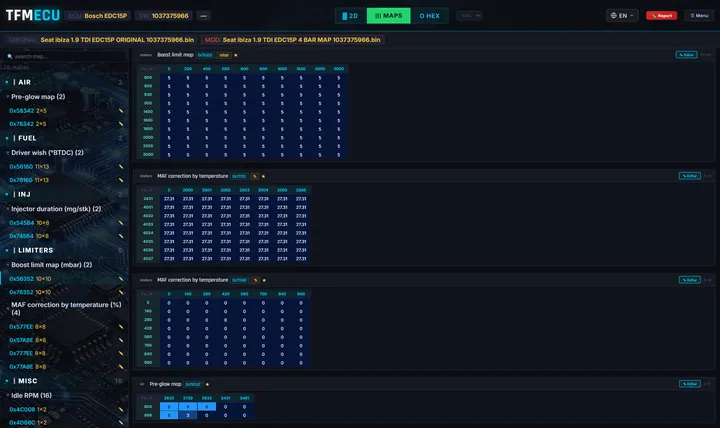Image resolution: width=720 pixels, height=428 pixels.
Task: Collapse the FUEL category
Action: pos(7,138)
